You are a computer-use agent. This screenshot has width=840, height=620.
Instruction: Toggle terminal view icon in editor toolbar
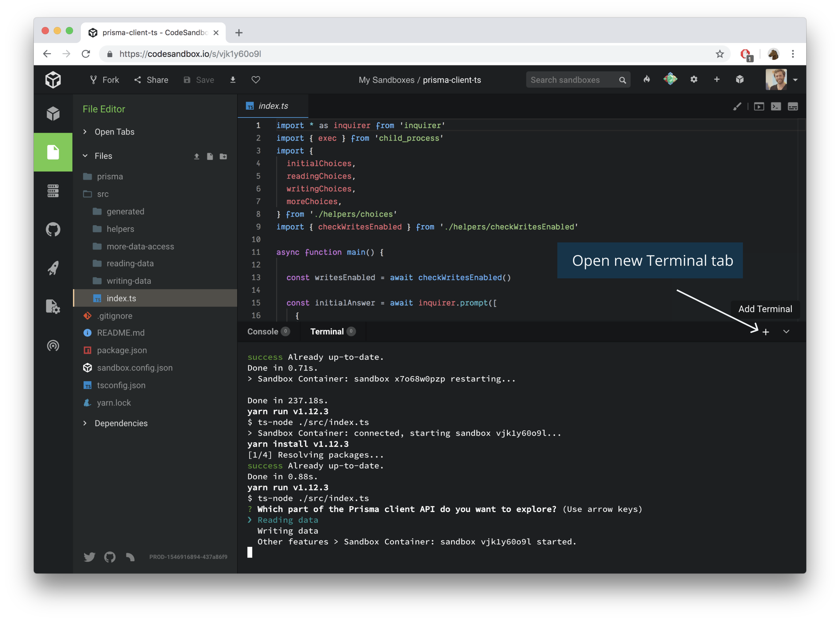tap(775, 107)
